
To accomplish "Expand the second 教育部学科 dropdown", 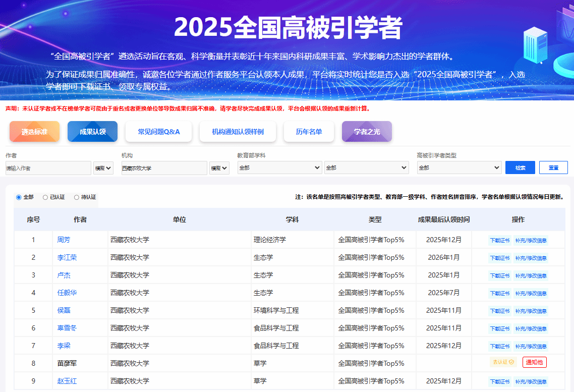I will pos(366,167).
